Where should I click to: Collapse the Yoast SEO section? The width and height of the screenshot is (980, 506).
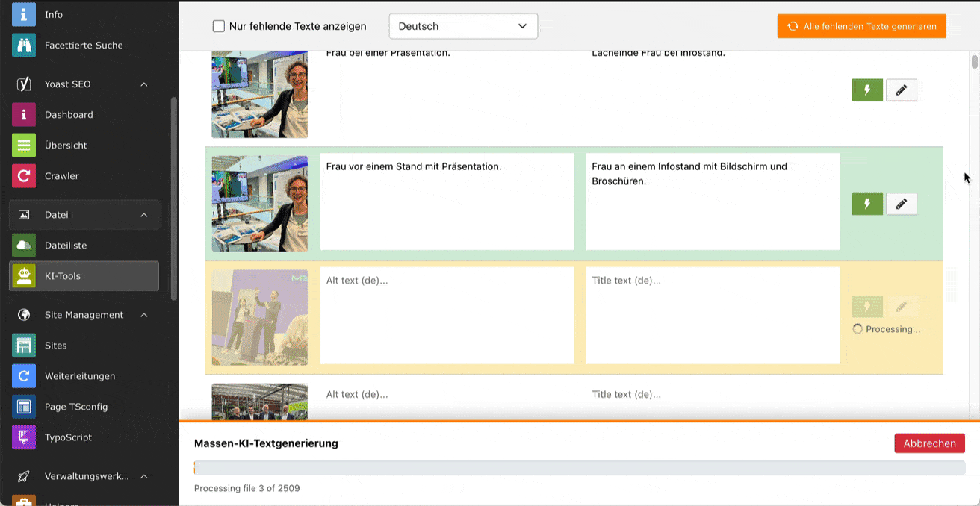tap(144, 84)
